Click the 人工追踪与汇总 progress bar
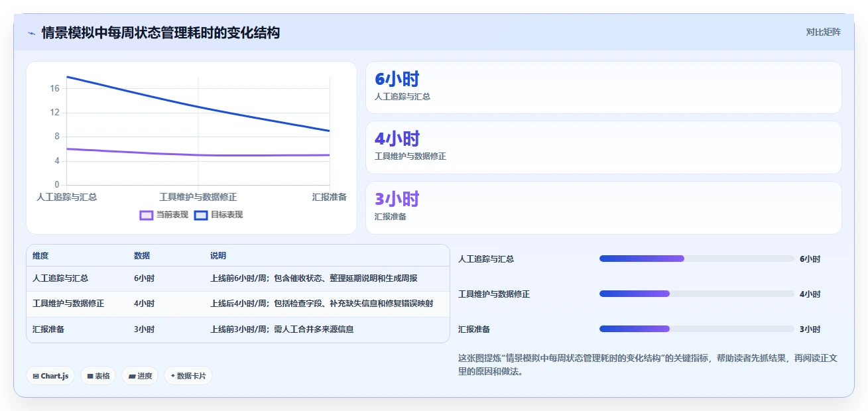868x411 pixels. pyautogui.click(x=696, y=259)
